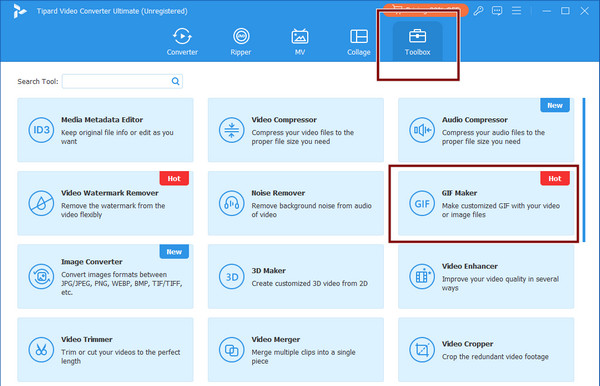
Task: Maximize the Tipard window
Action: coord(565,11)
